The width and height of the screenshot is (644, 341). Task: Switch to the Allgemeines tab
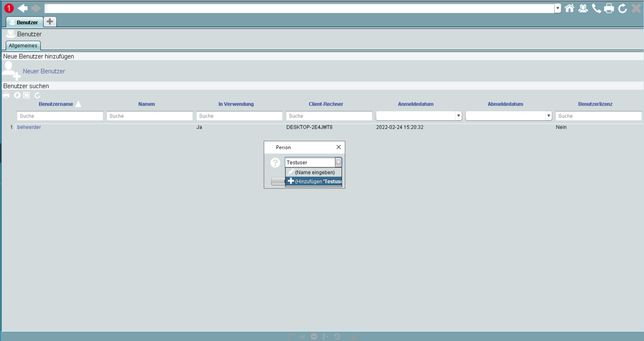coord(23,45)
